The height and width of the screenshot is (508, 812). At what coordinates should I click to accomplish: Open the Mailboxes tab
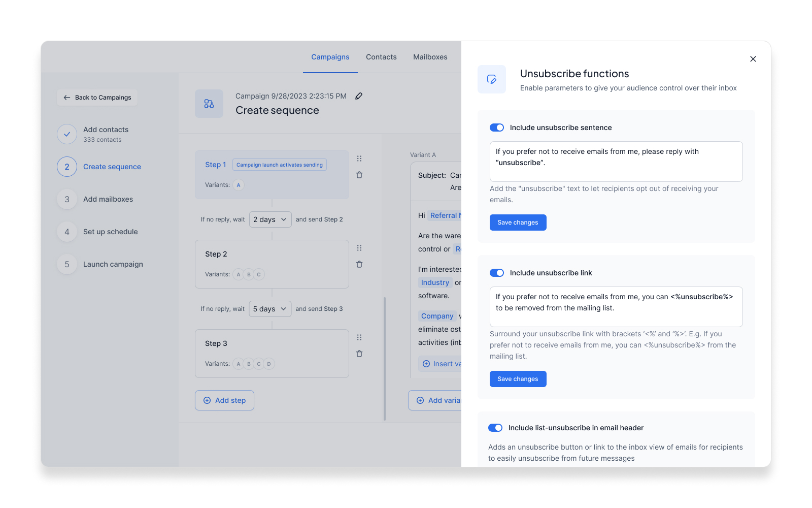click(430, 57)
